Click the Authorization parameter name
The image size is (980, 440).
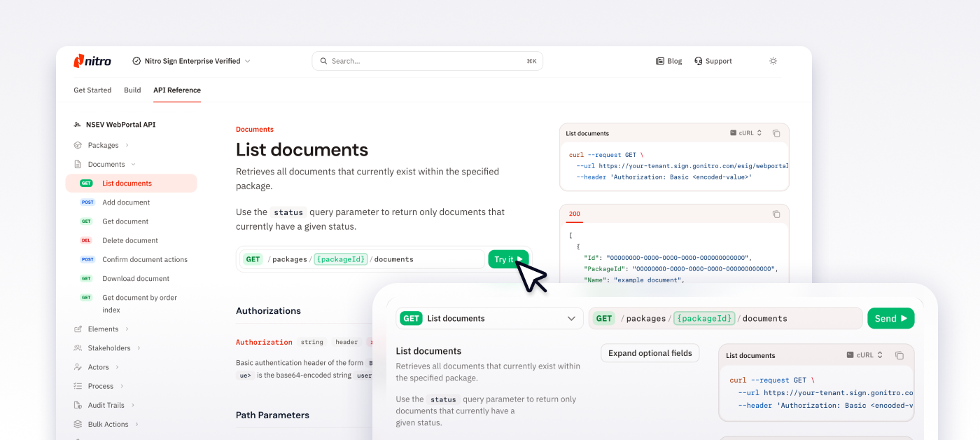click(x=264, y=342)
